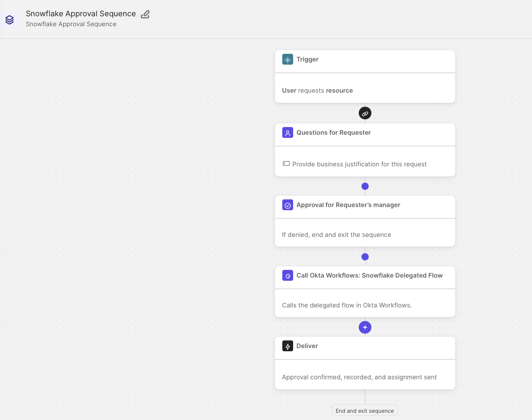Click the approval checkmark icon
Screen dimensions: 532x420
pos(287,205)
